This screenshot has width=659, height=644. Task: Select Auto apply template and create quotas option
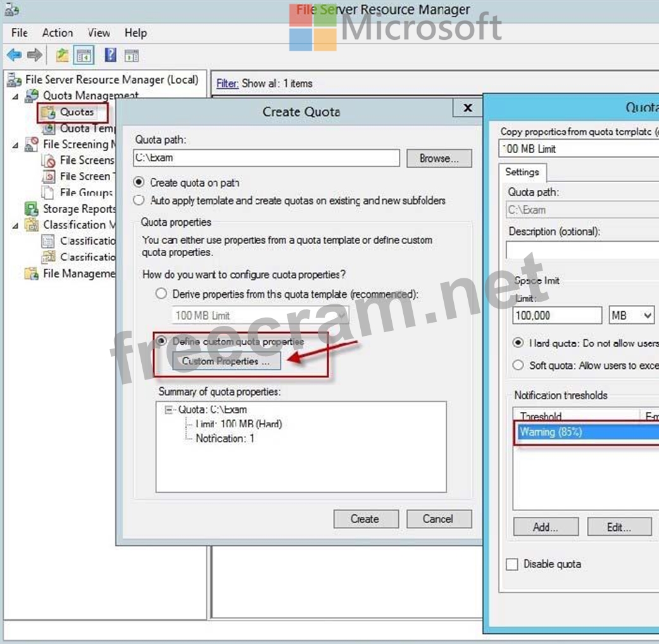coord(139,200)
